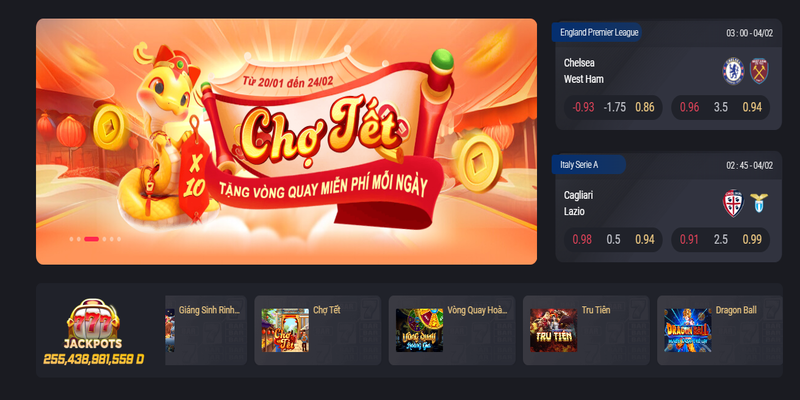Pick Chelsea match over odds 0.96

pos(689,108)
